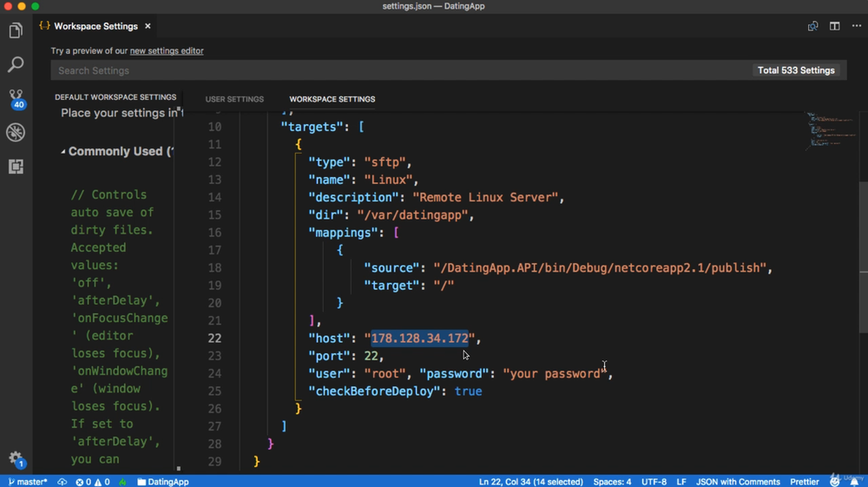The image size is (868, 487).
Task: Click the master branch status item
Action: pyautogui.click(x=28, y=482)
